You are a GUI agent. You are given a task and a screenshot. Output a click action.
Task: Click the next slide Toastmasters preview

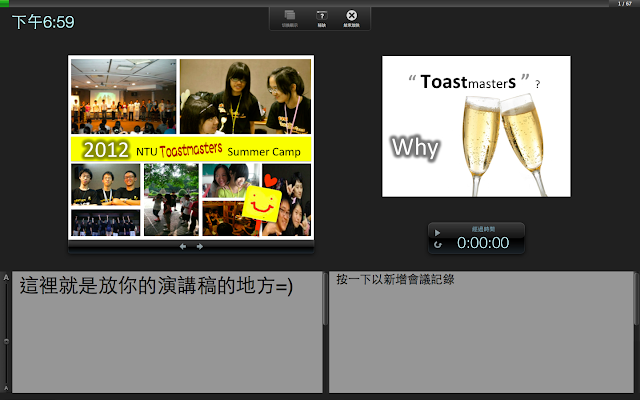pyautogui.click(x=476, y=126)
